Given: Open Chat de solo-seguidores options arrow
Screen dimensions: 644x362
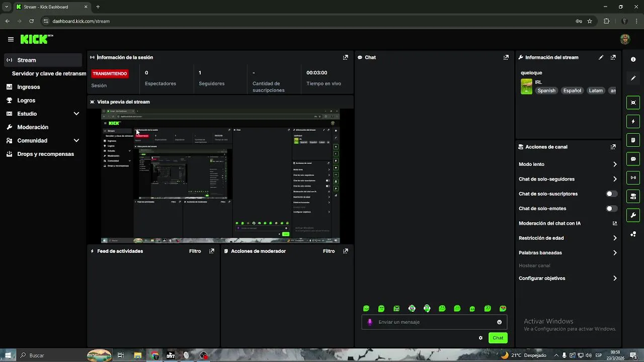Looking at the screenshot, I should coord(615,179).
